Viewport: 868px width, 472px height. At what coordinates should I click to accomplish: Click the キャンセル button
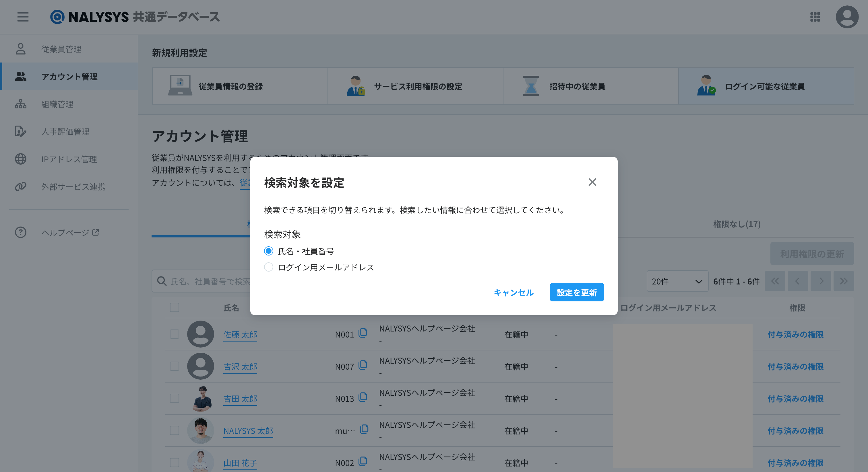514,292
